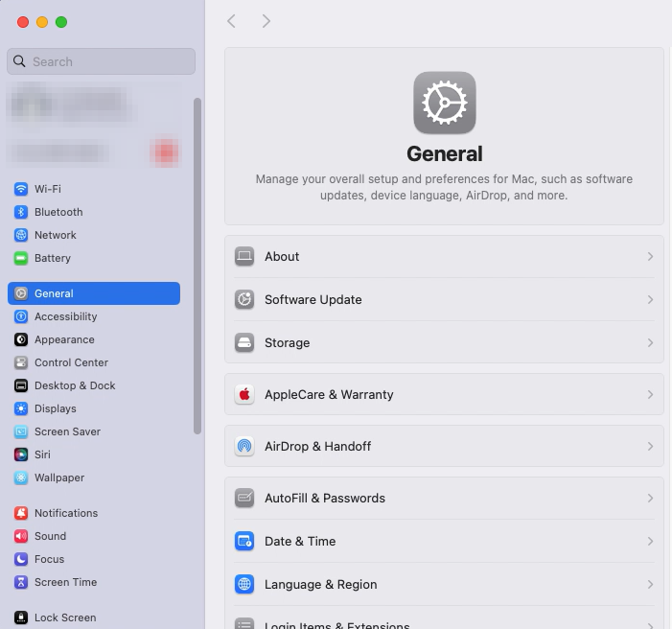The height and width of the screenshot is (629, 672).
Task: Open Wi-Fi settings icon in sidebar
Action: coord(21,189)
